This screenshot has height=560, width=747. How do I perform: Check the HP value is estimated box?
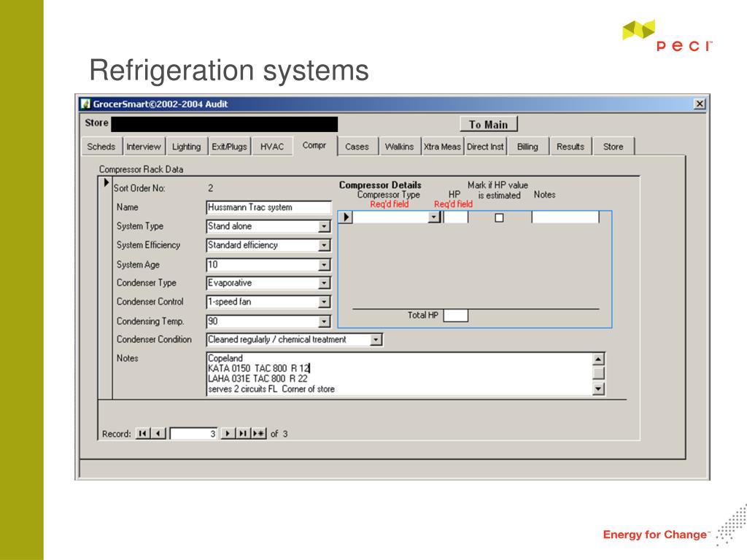(499, 217)
